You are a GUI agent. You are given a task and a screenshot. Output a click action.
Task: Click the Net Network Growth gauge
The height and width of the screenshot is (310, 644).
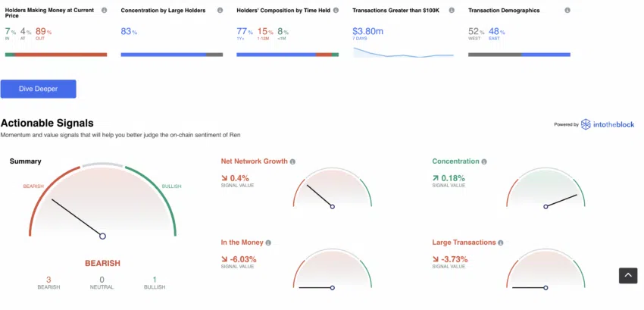tap(333, 187)
